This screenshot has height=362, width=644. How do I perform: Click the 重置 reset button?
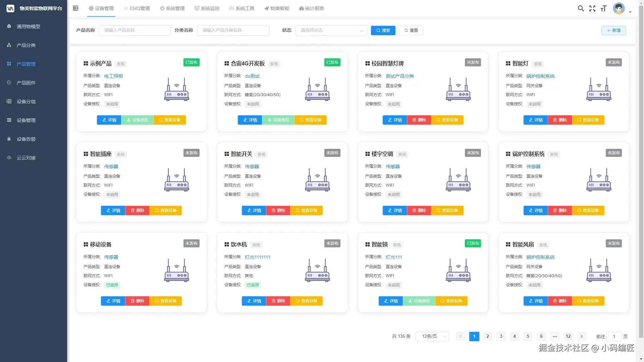click(x=411, y=31)
